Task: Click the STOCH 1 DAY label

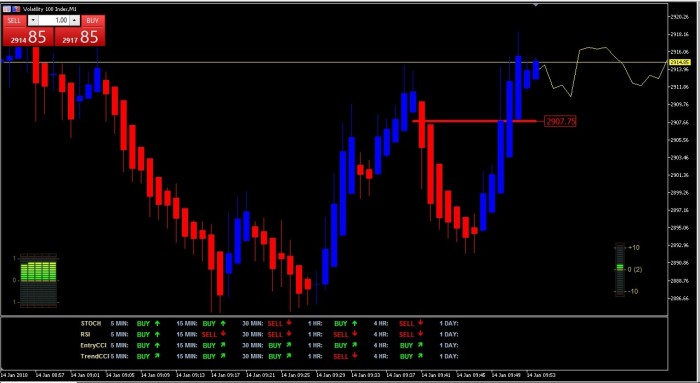Action: coord(449,323)
